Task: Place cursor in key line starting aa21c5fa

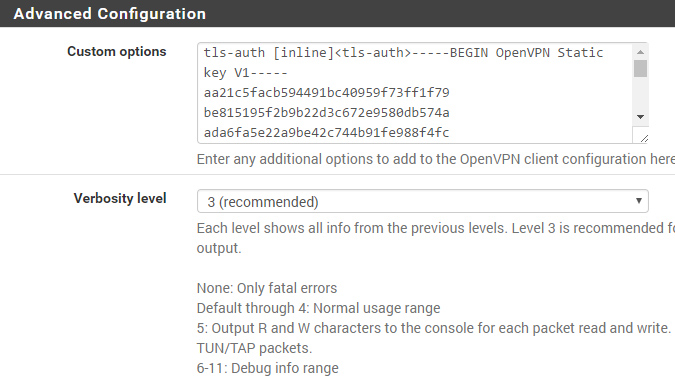Action: click(x=326, y=93)
